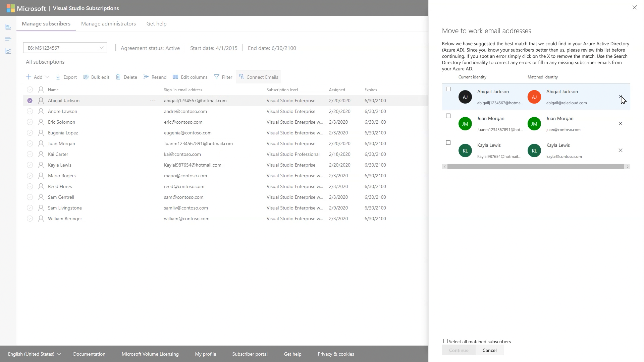This screenshot has height=362, width=644.
Task: Toggle select-all circle in table header
Action: pyautogui.click(x=30, y=89)
